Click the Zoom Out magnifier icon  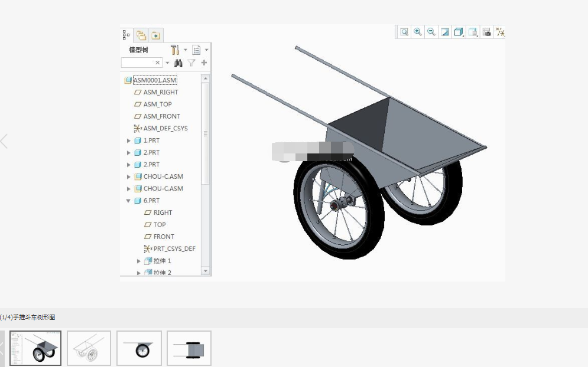tap(431, 32)
